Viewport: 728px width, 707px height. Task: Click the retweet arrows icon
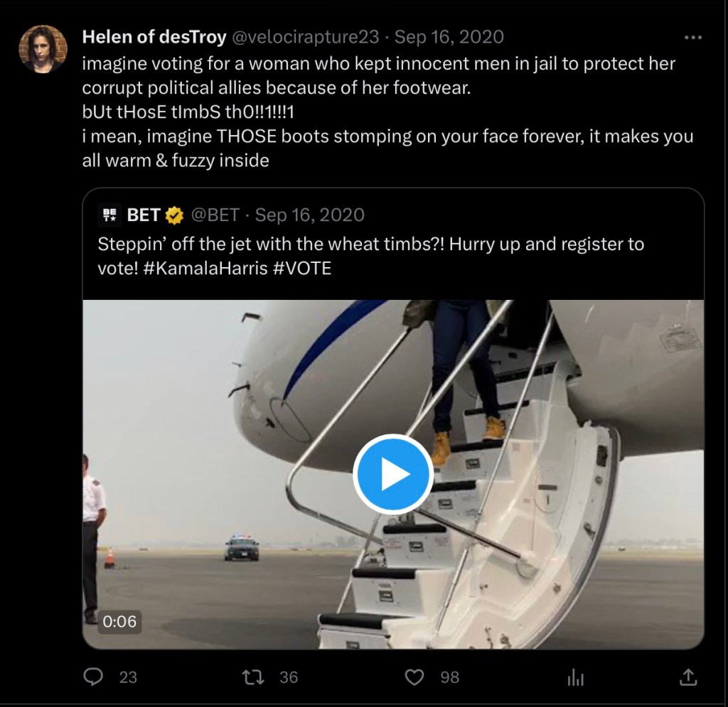pos(253,676)
